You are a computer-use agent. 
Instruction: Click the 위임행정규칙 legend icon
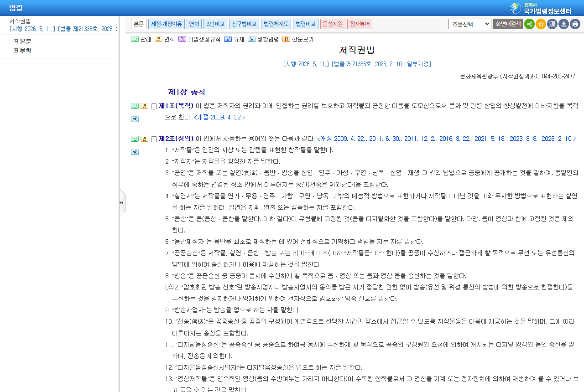182,39
